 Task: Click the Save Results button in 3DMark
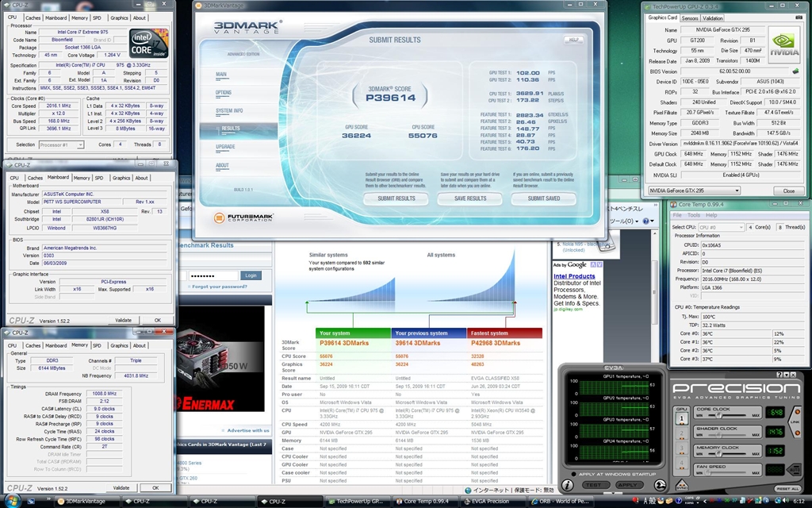coord(470,198)
